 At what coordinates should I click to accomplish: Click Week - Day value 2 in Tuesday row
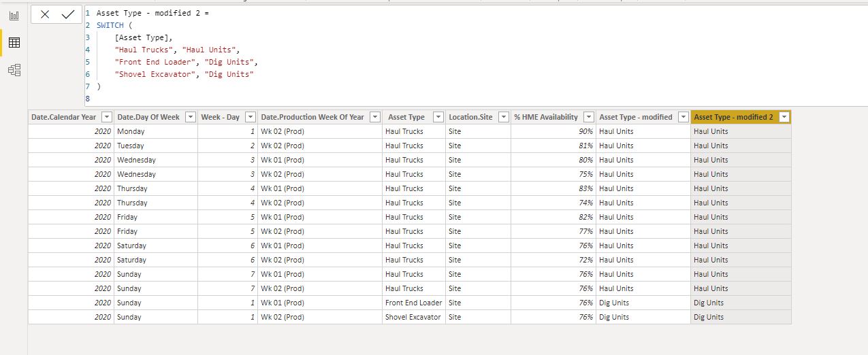click(x=228, y=146)
